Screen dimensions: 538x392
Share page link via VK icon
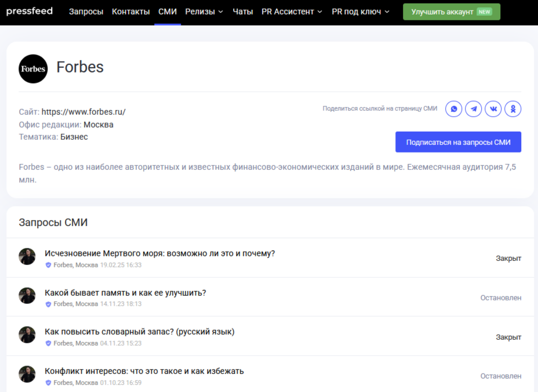493,109
